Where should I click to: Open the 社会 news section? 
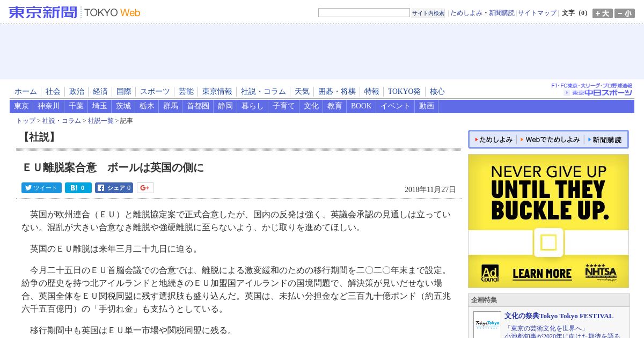coord(53,92)
